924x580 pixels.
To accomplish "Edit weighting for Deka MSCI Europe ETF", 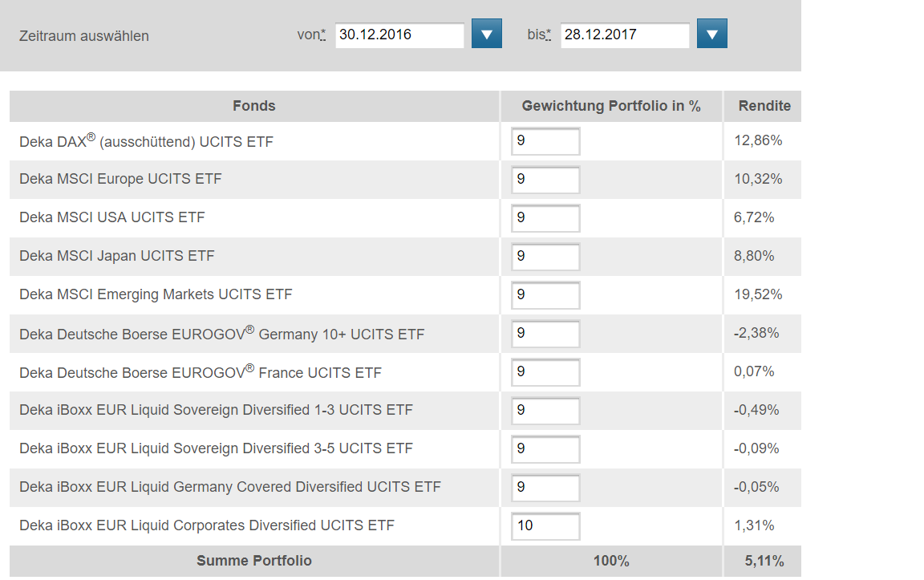I will point(545,180).
